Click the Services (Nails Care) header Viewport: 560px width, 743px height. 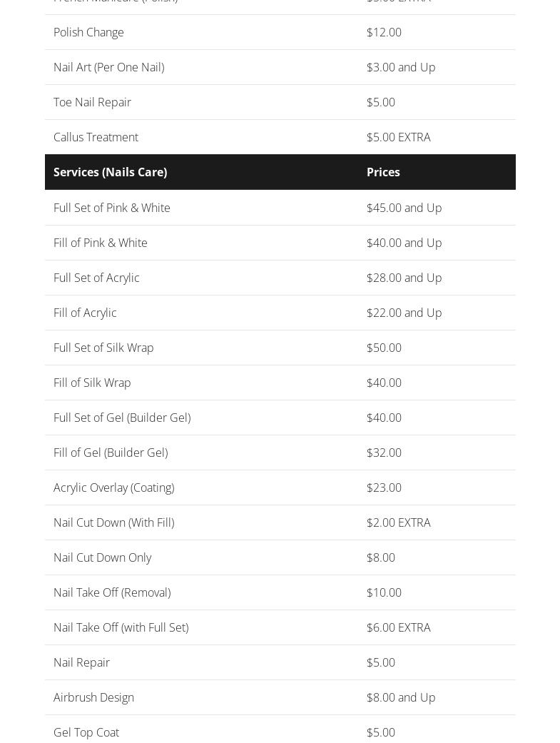110,172
